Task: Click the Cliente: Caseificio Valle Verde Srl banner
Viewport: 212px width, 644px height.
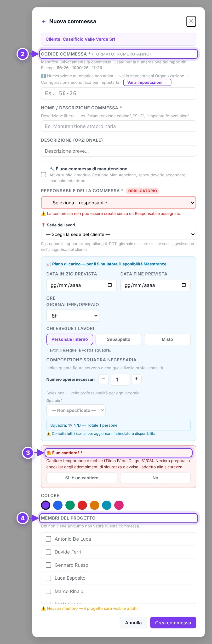Action: coord(118,39)
